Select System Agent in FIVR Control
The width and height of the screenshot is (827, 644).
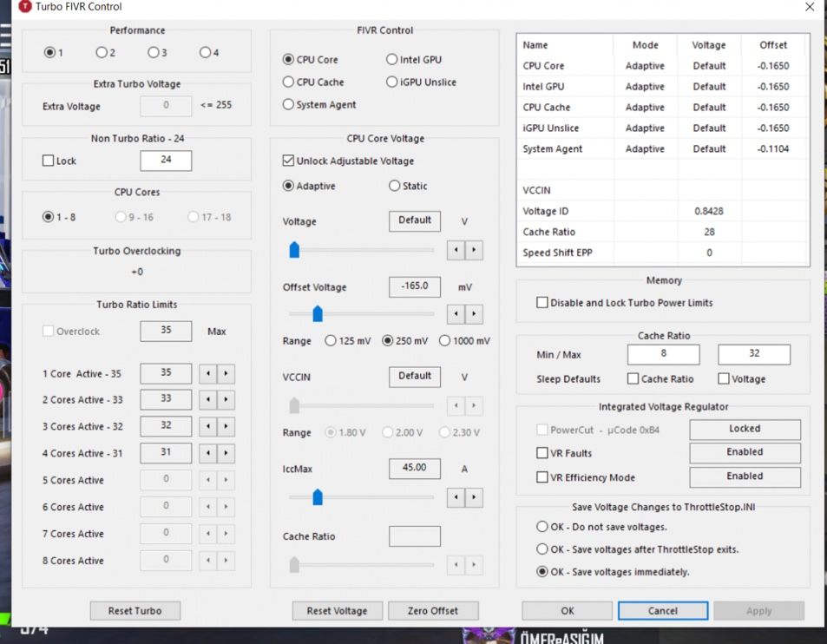click(x=288, y=104)
